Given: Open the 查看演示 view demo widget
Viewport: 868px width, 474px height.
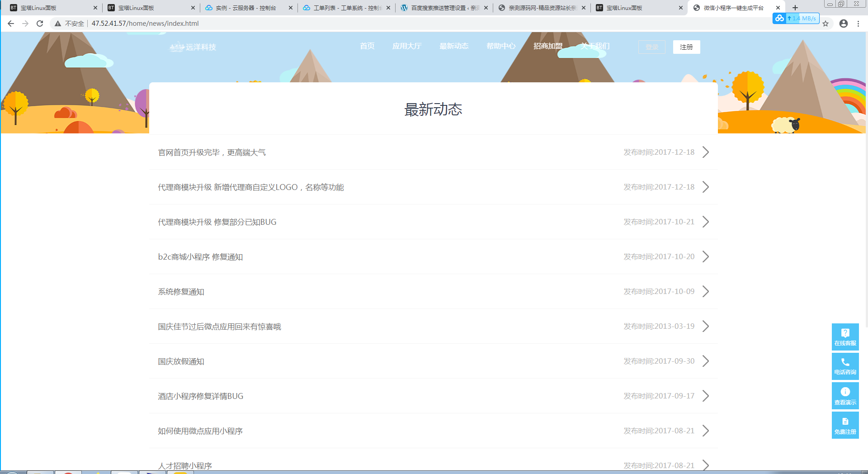Looking at the screenshot, I should coord(845,396).
